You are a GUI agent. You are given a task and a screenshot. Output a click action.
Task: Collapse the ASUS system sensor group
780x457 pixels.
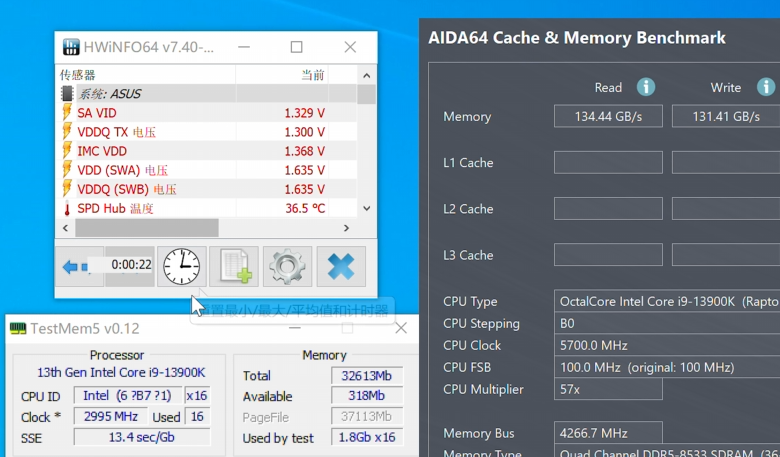point(67,94)
